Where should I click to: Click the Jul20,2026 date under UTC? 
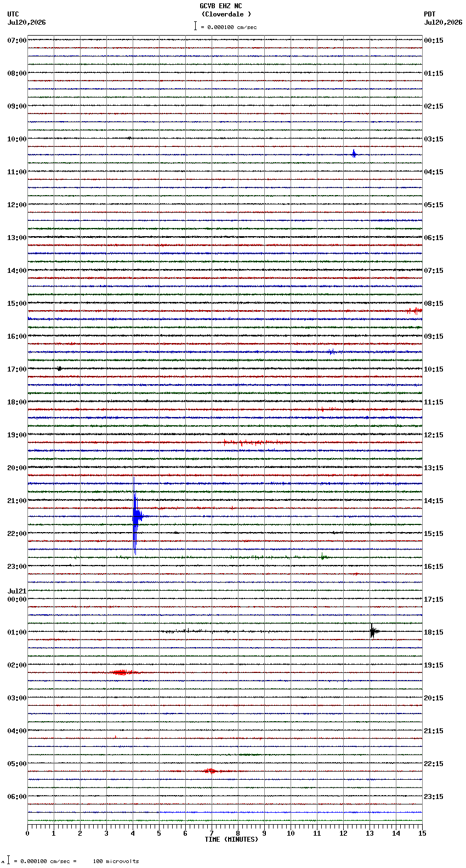(x=26, y=22)
